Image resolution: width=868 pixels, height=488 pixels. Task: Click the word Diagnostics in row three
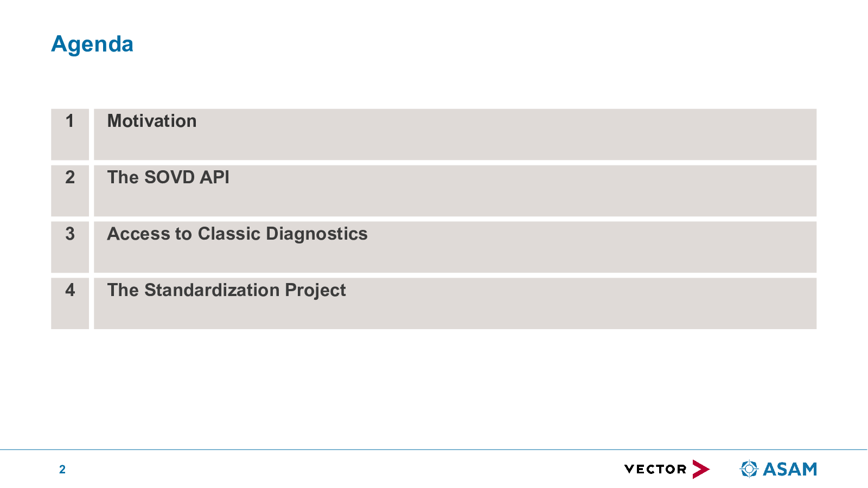point(317,234)
